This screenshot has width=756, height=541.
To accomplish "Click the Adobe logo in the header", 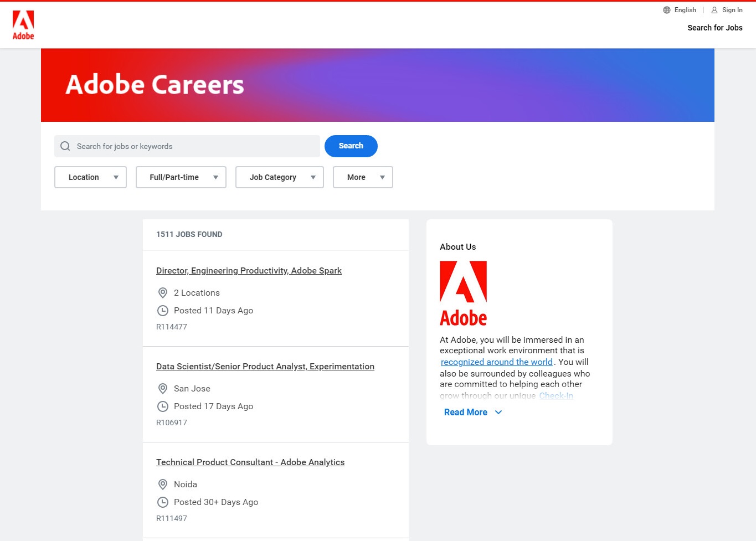I will [23, 25].
